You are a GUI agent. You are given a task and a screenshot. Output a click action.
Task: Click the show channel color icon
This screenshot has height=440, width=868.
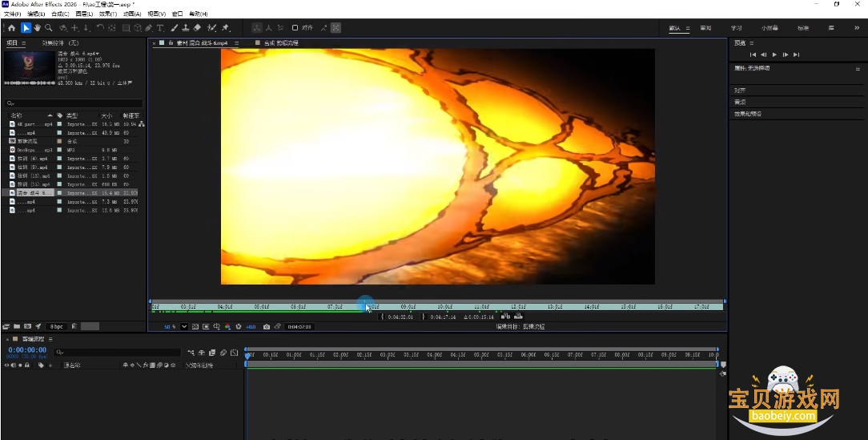[x=227, y=326]
